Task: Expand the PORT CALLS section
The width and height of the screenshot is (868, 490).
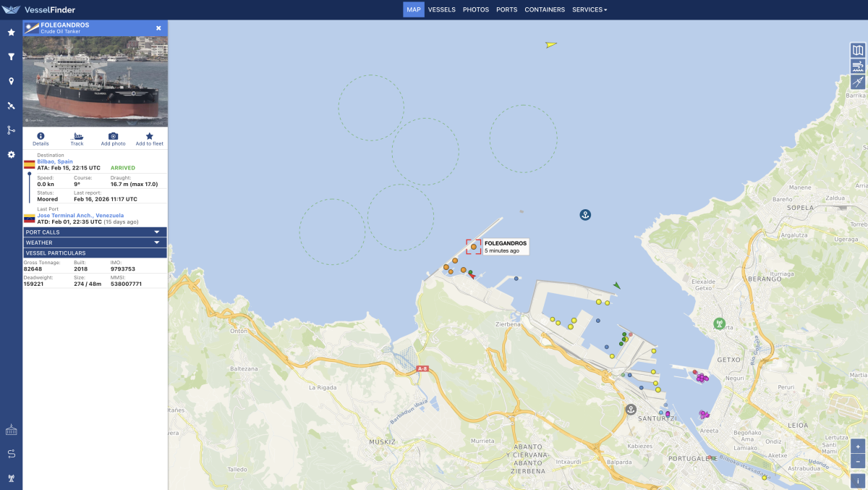Action: tap(95, 232)
